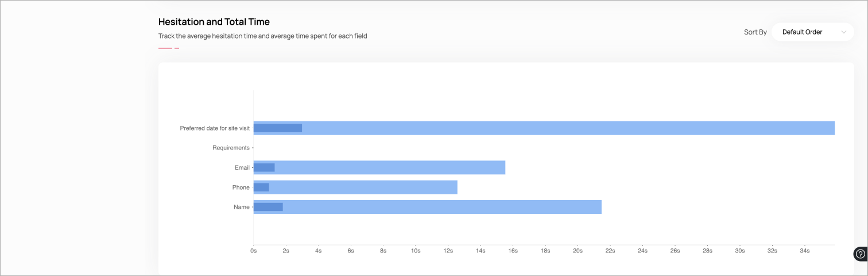Screen dimensions: 868x276
Task: Click the dark hesitation bar for Preferred date
Action: [278, 128]
